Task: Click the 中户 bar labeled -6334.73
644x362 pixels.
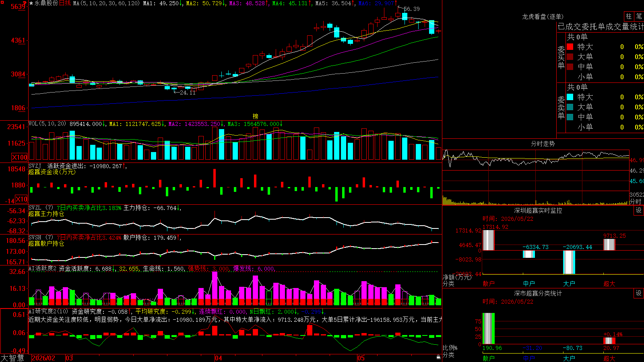Action: pos(529,254)
